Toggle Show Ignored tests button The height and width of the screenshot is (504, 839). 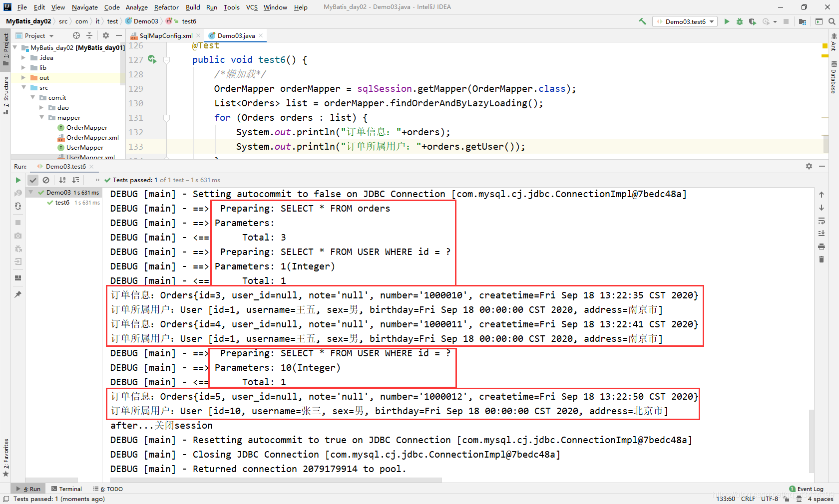tap(46, 180)
